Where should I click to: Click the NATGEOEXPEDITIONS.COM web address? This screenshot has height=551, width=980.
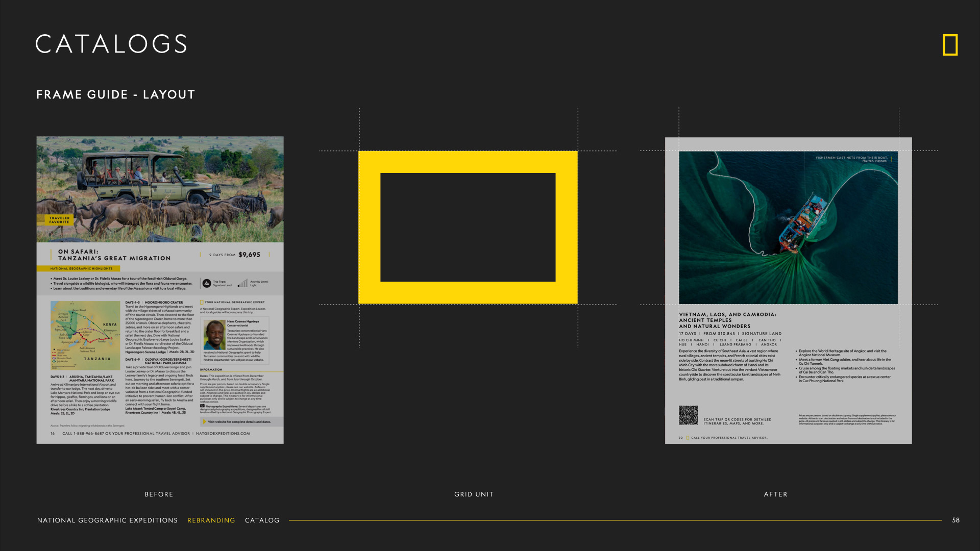[223, 434]
